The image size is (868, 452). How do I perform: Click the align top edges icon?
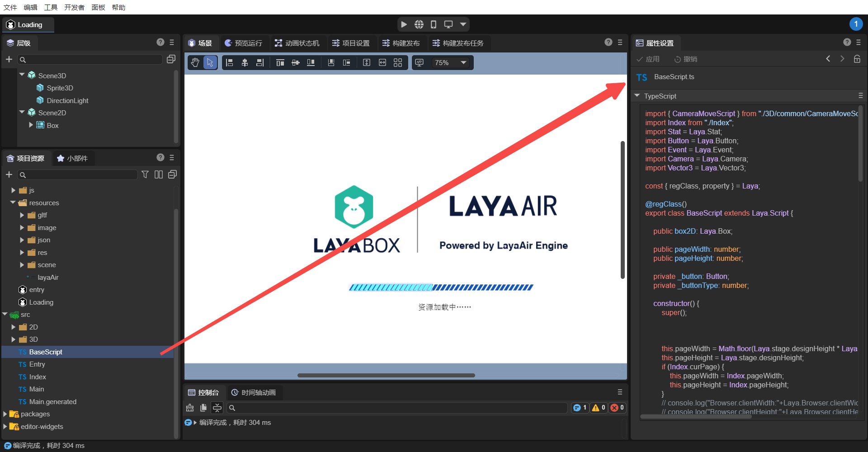[280, 63]
